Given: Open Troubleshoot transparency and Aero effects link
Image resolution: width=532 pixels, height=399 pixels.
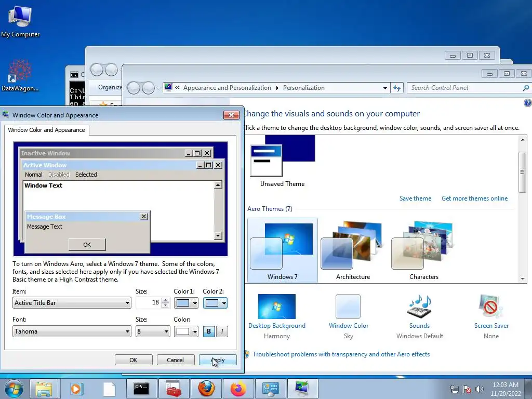Looking at the screenshot, I should coord(341,354).
